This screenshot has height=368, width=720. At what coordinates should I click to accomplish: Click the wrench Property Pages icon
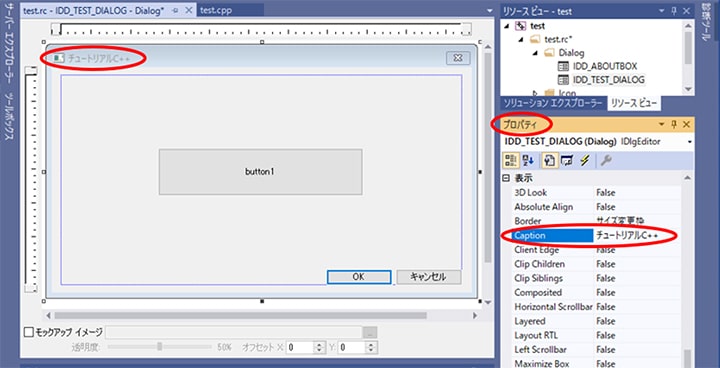[x=606, y=160]
